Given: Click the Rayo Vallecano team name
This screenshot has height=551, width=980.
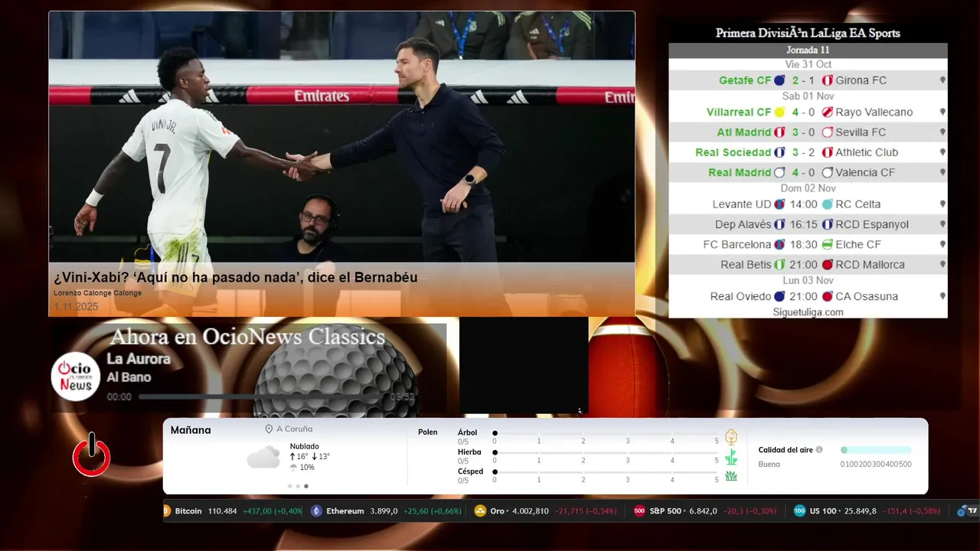Looking at the screenshot, I should point(874,112).
